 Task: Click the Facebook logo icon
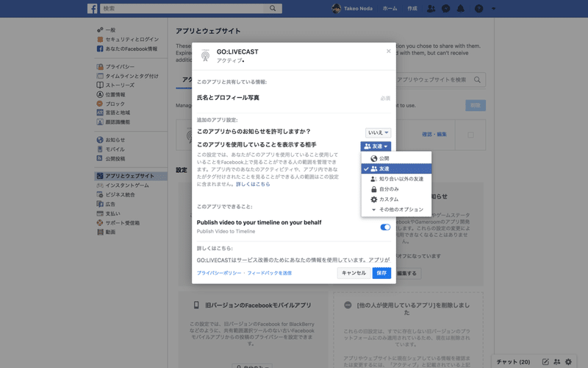93,8
